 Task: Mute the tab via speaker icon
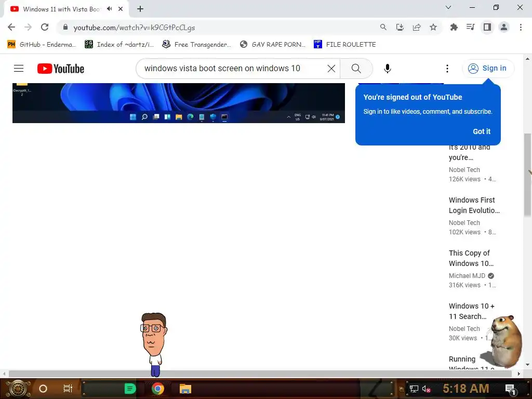tap(109, 9)
